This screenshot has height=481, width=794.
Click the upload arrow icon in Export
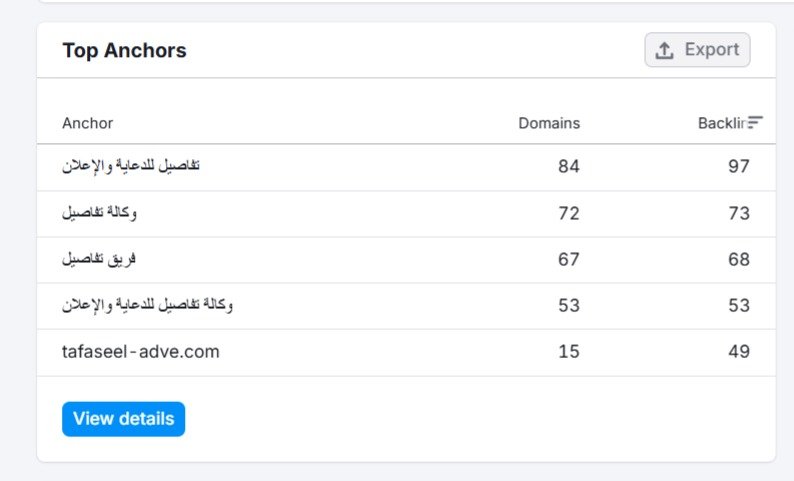tap(665, 50)
